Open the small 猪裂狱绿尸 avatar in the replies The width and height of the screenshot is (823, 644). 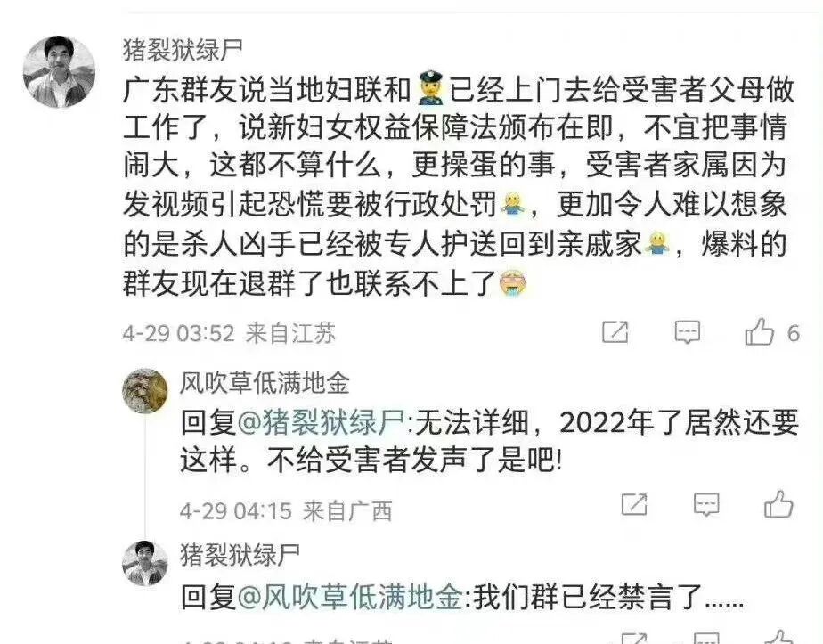click(x=145, y=563)
